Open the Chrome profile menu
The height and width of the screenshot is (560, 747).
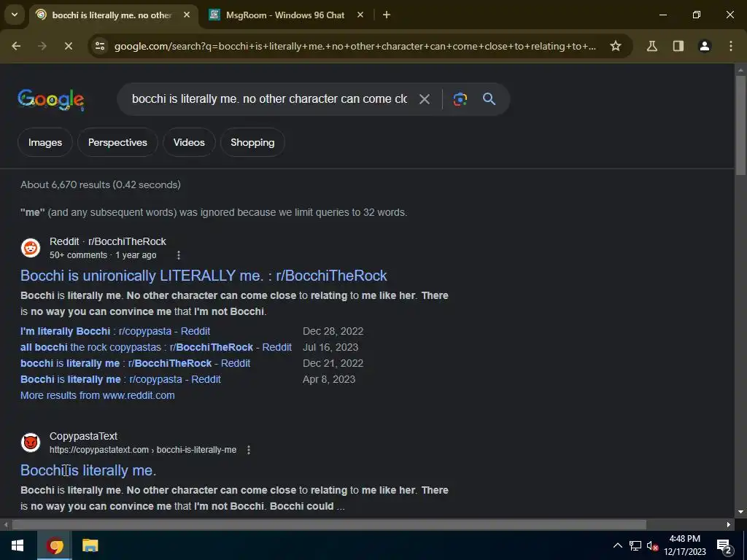click(704, 46)
